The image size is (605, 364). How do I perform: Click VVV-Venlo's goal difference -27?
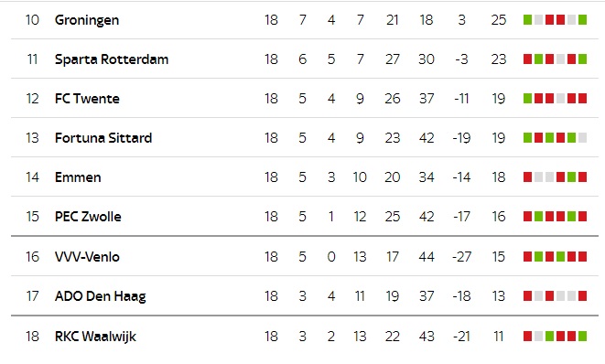tap(462, 257)
